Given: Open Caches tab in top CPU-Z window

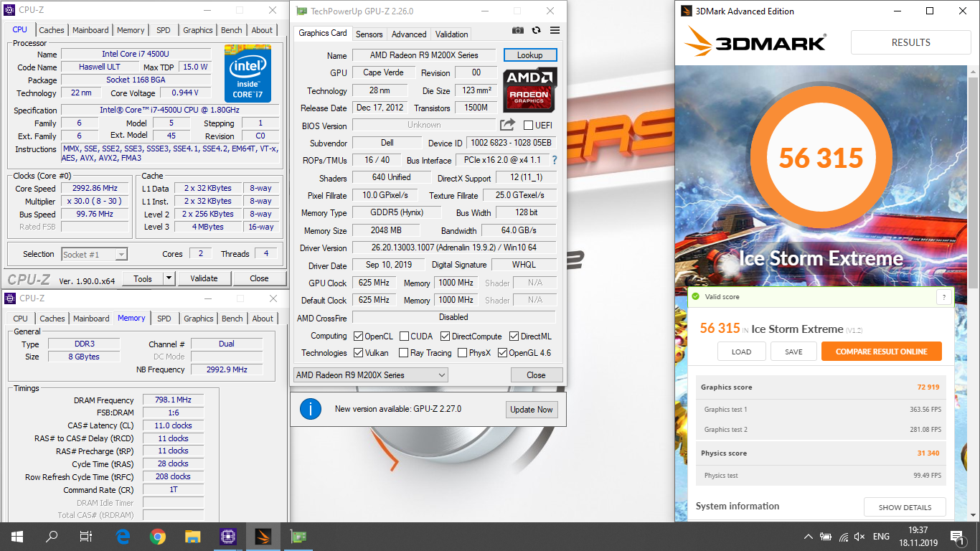Looking at the screenshot, I should tap(52, 30).
